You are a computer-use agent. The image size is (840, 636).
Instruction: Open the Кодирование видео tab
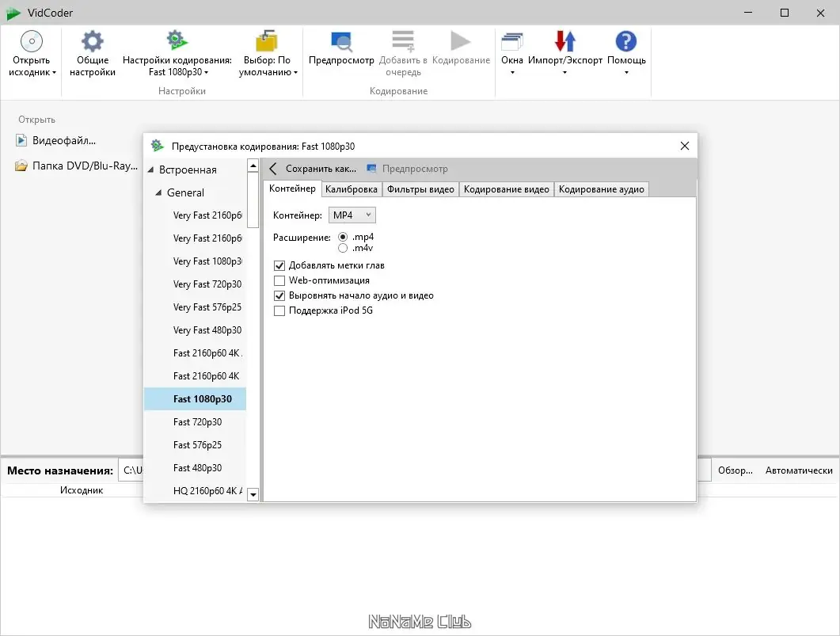[x=506, y=189]
